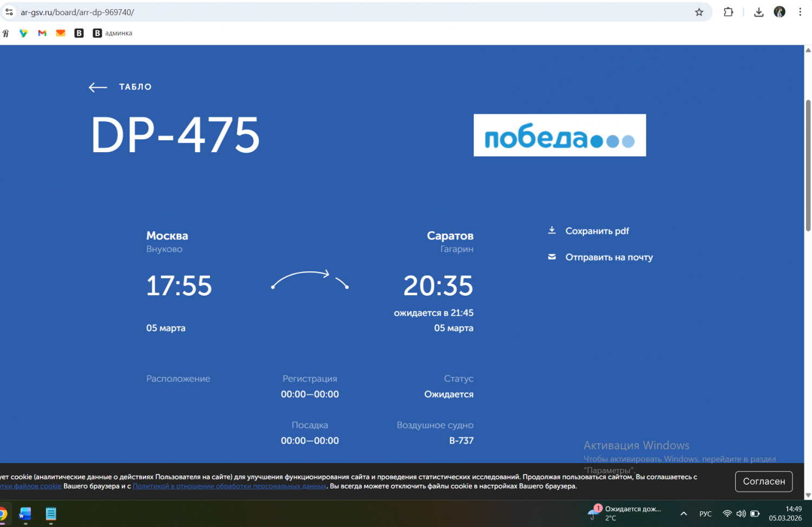Open Chrome three-dot menu
This screenshot has width=812, height=527.
click(800, 12)
